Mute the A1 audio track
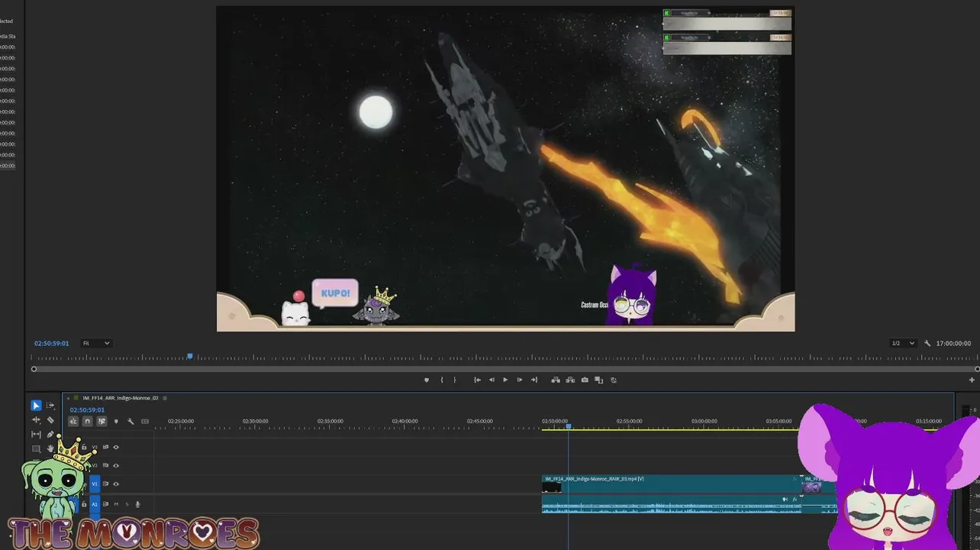The height and width of the screenshot is (550, 980). (116, 504)
